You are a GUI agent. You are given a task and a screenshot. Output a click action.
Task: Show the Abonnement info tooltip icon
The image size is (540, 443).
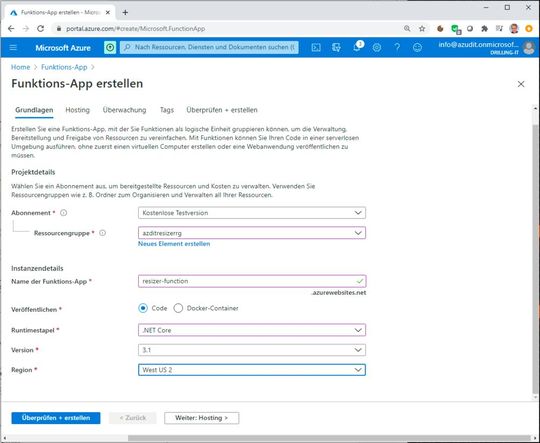[64, 213]
